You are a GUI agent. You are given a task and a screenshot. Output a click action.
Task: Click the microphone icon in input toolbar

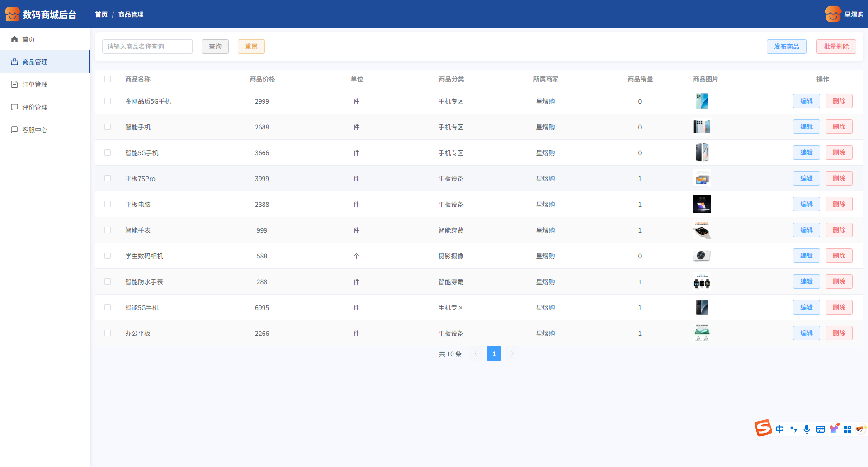[807, 429]
